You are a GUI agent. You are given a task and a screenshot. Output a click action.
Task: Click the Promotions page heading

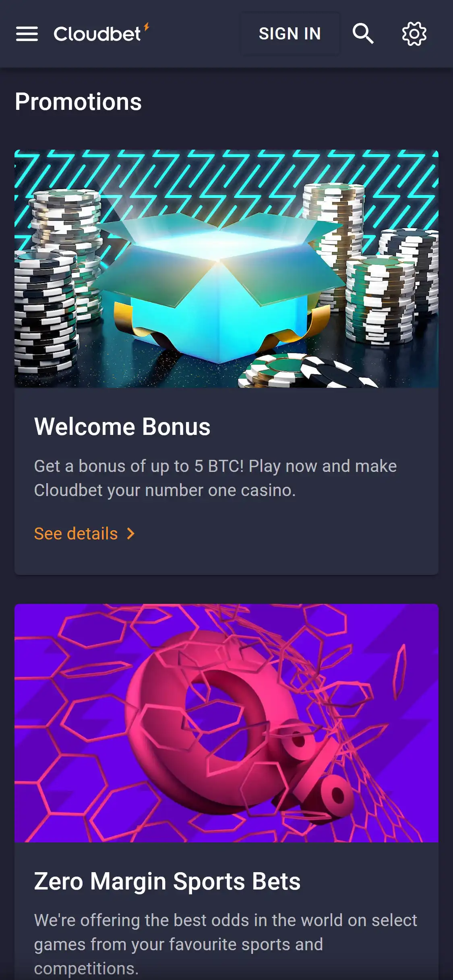click(x=78, y=101)
